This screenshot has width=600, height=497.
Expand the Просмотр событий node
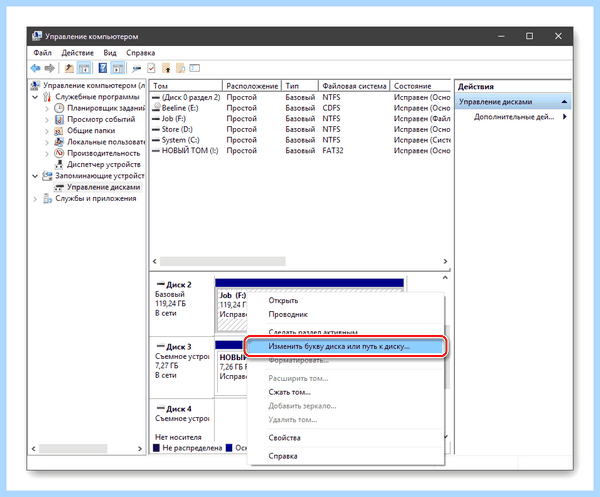[x=47, y=120]
